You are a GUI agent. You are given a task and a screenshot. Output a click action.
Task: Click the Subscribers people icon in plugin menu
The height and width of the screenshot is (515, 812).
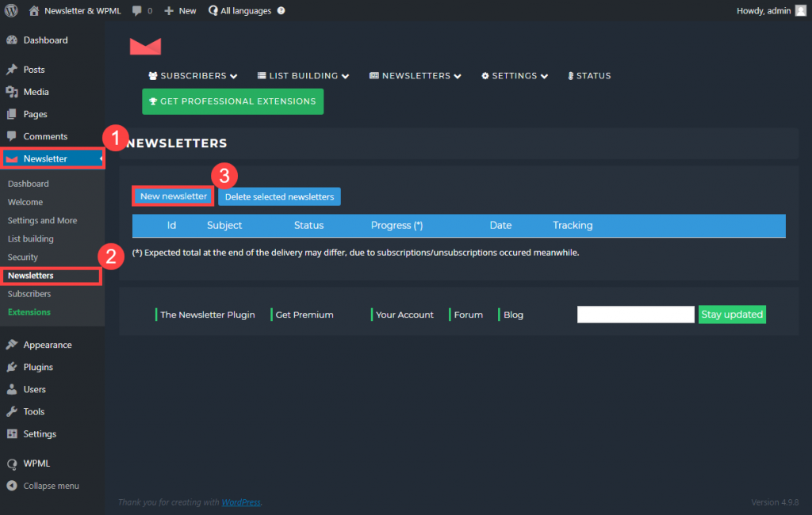153,75
